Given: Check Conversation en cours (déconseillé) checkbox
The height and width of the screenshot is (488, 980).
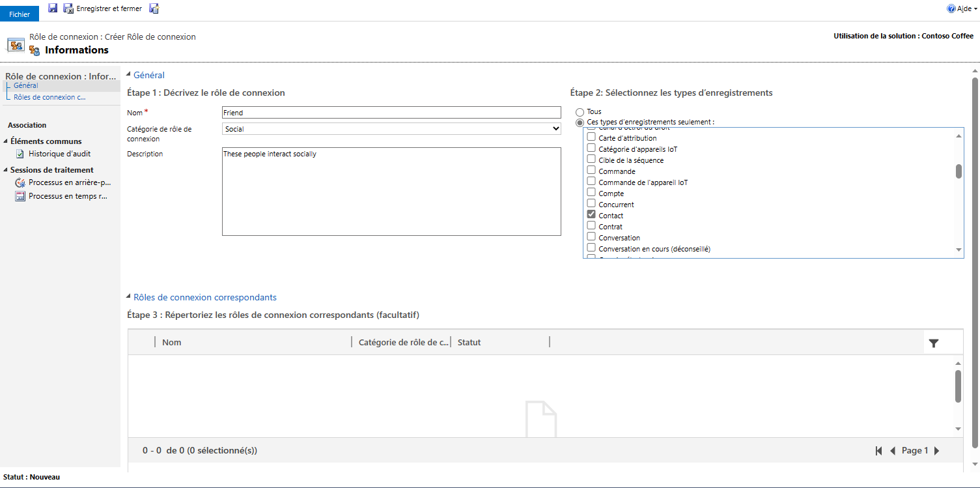Looking at the screenshot, I should (591, 248).
